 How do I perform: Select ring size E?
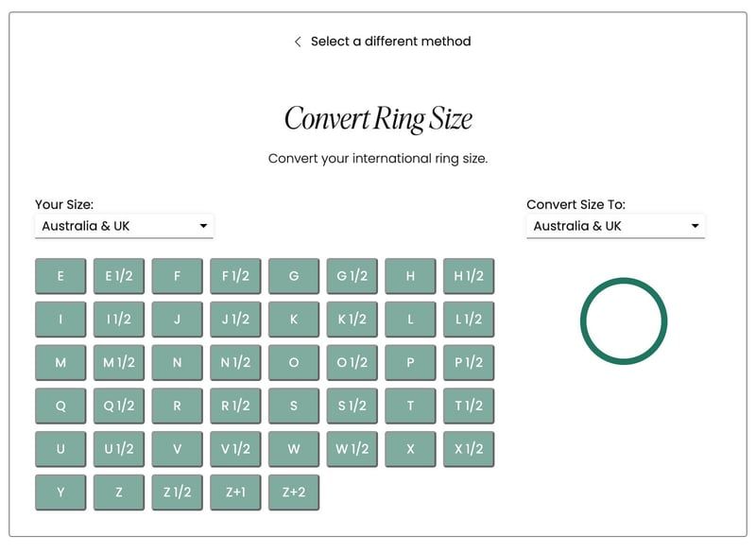pyautogui.click(x=60, y=276)
